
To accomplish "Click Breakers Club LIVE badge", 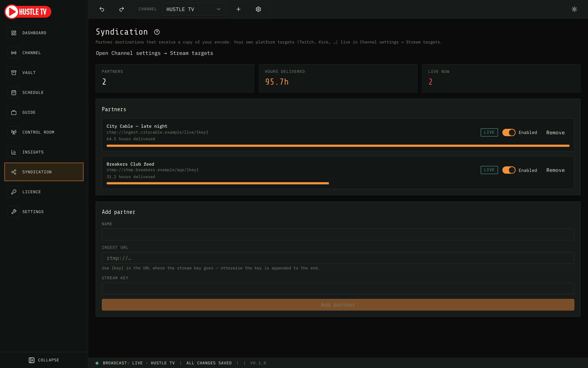I will (489, 170).
